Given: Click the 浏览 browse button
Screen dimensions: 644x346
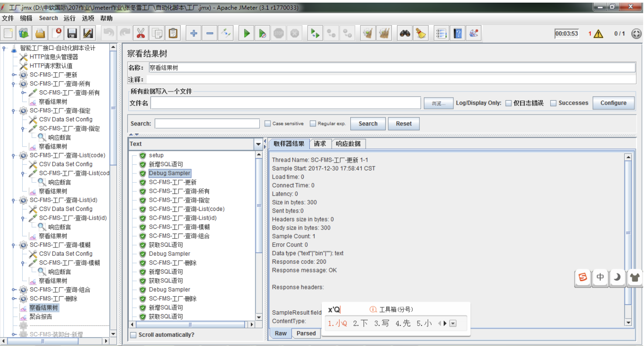Looking at the screenshot, I should [438, 103].
